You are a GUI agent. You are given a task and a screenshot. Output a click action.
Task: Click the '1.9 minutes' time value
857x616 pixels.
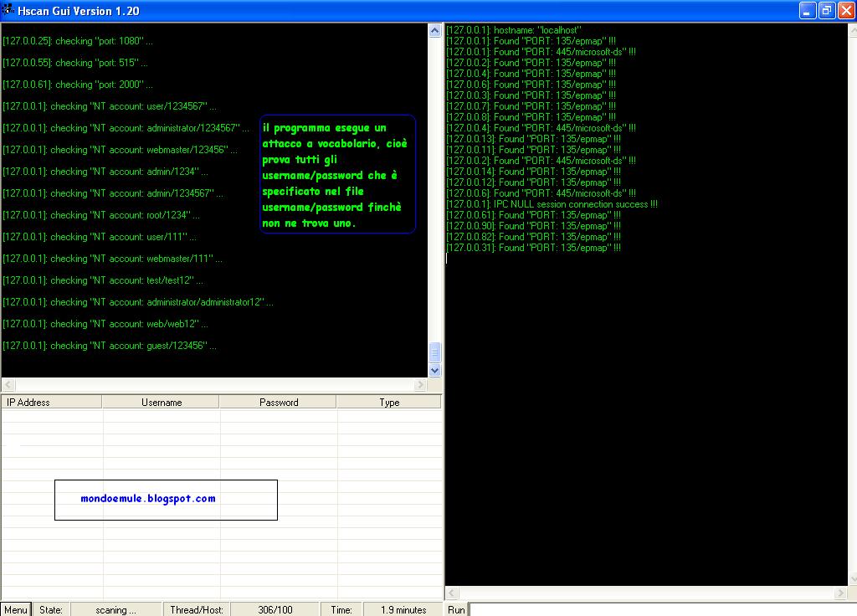(403, 610)
